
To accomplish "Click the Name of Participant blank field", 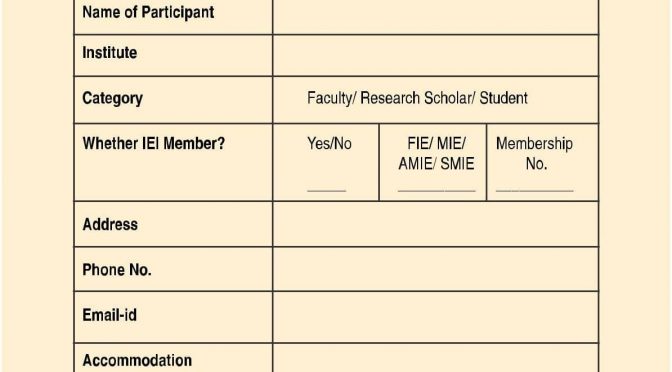I will [x=435, y=17].
